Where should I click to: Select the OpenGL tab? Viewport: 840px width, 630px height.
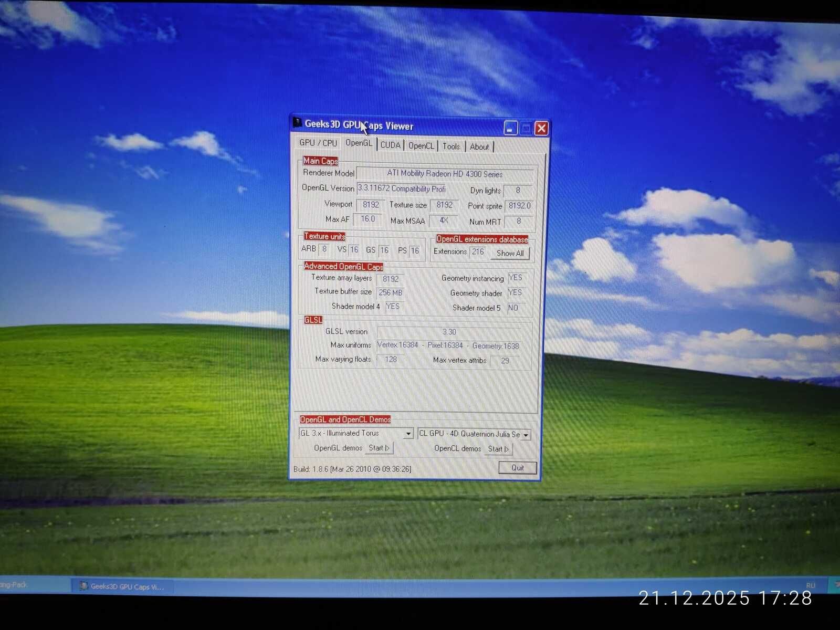[359, 143]
